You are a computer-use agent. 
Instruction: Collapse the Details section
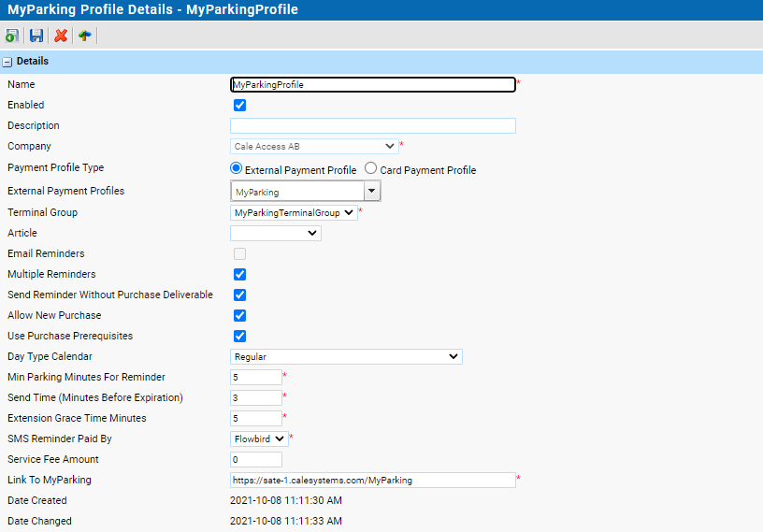(x=7, y=62)
